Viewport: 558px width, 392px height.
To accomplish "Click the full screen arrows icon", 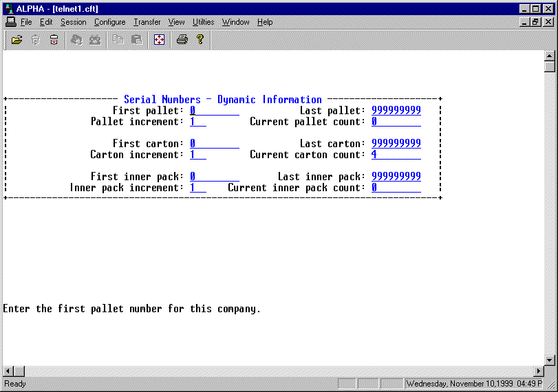I will coord(159,40).
